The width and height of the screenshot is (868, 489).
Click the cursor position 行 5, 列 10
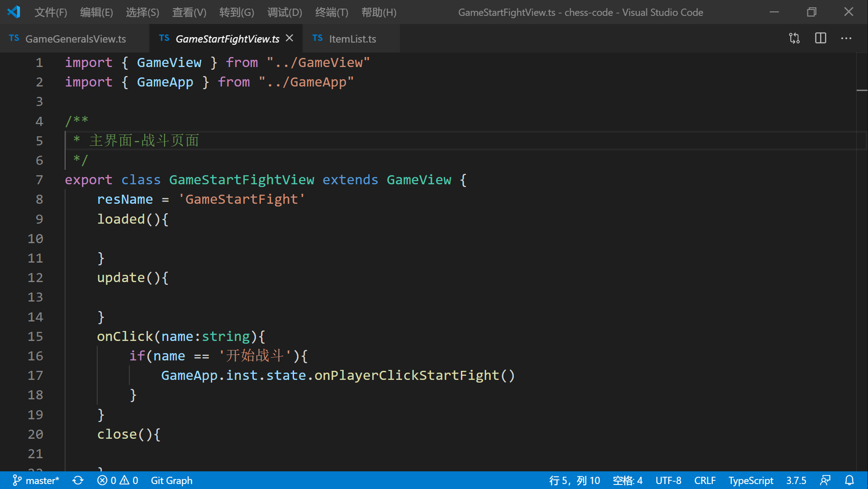[x=574, y=480]
